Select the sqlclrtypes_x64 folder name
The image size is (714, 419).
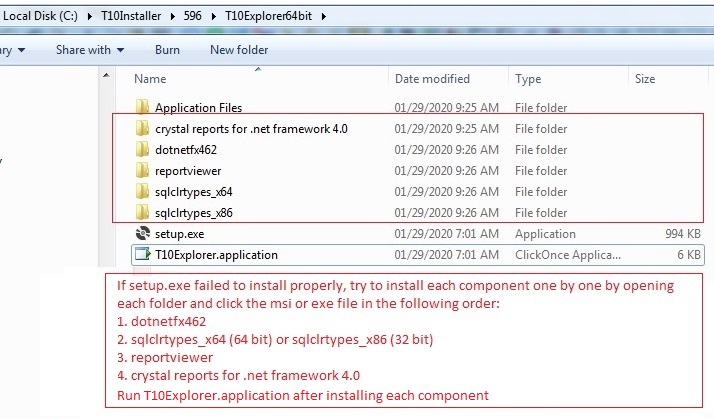(x=194, y=192)
